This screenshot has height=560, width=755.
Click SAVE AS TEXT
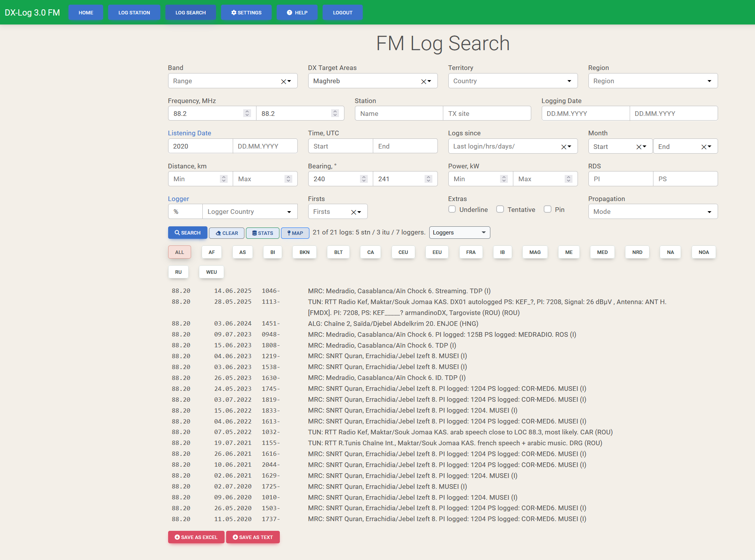[x=253, y=537]
